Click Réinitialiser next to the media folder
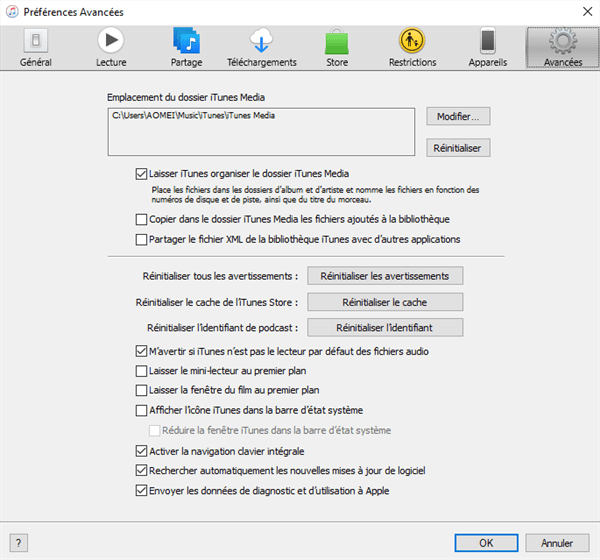600x560 pixels. pyautogui.click(x=458, y=148)
